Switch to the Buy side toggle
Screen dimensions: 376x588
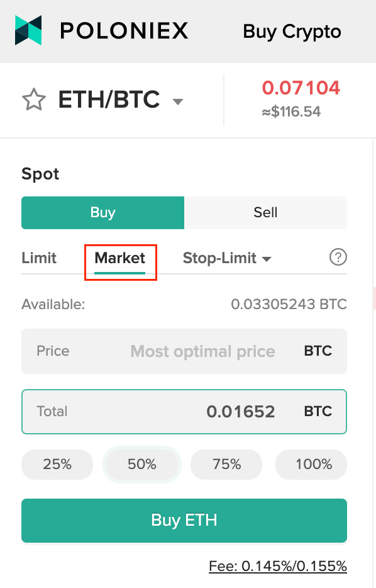point(102,213)
